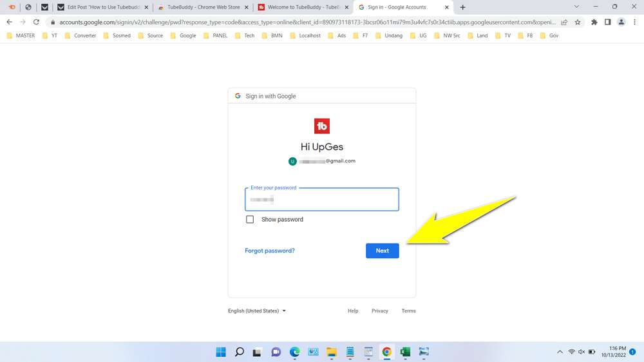The image size is (644, 362).
Task: Open the PANEL bookmarks folder
Action: 216,35
